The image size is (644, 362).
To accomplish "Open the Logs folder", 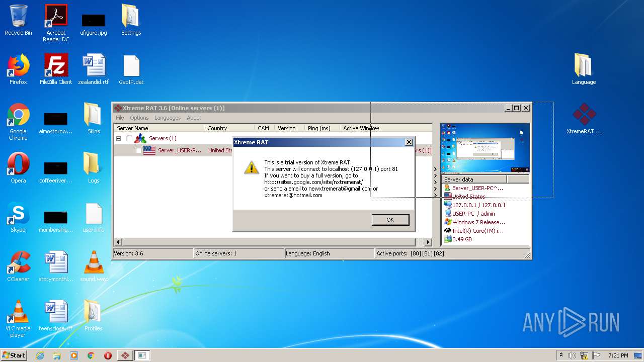I will (x=94, y=168).
